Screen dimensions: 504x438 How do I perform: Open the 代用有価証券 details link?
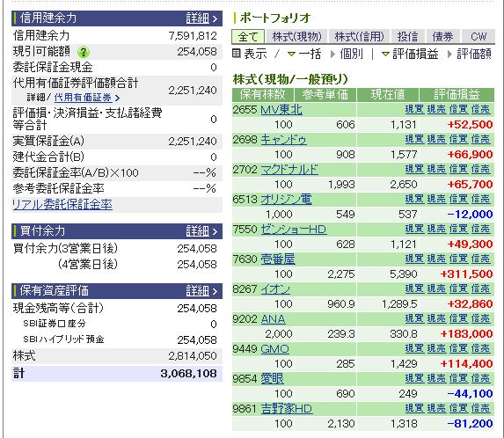coord(87,98)
